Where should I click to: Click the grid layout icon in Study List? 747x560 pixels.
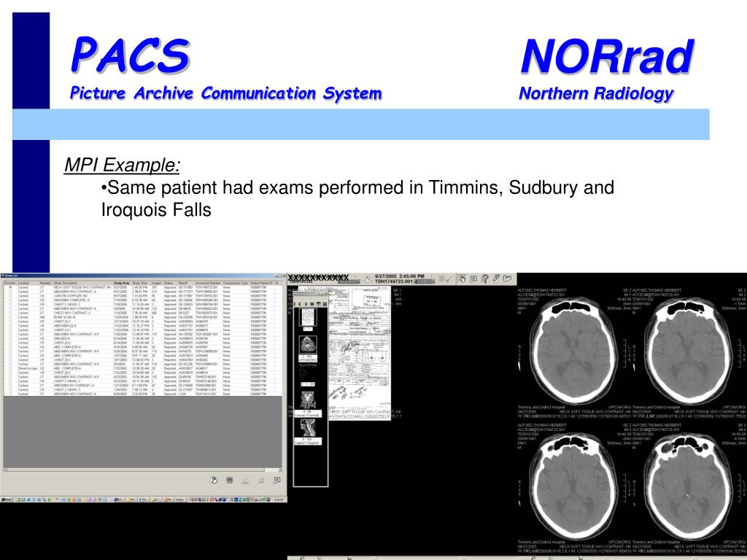229,480
